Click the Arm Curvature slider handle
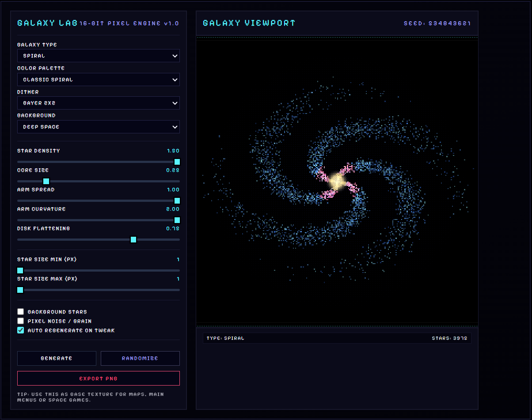 (x=177, y=220)
